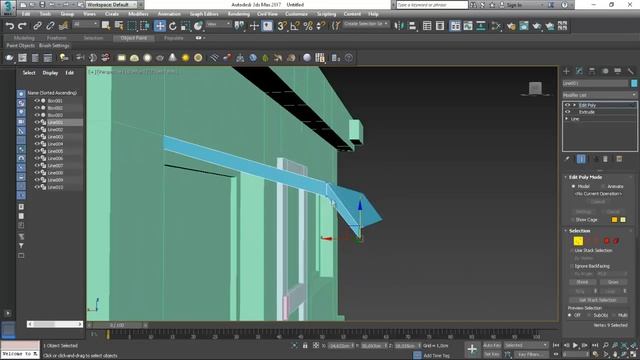Toggle visibility eye of Line002
This screenshot has width=640, height=360.
(x=37, y=129)
